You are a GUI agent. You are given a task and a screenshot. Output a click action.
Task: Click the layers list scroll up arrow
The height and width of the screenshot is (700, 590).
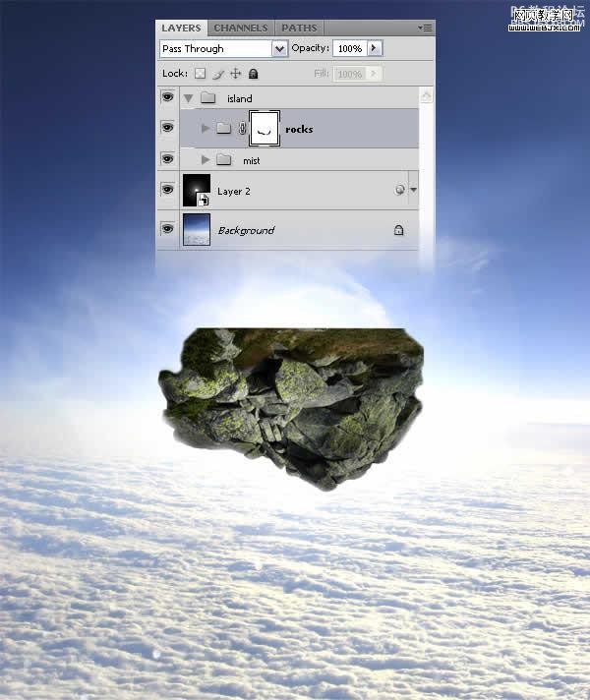[426, 95]
